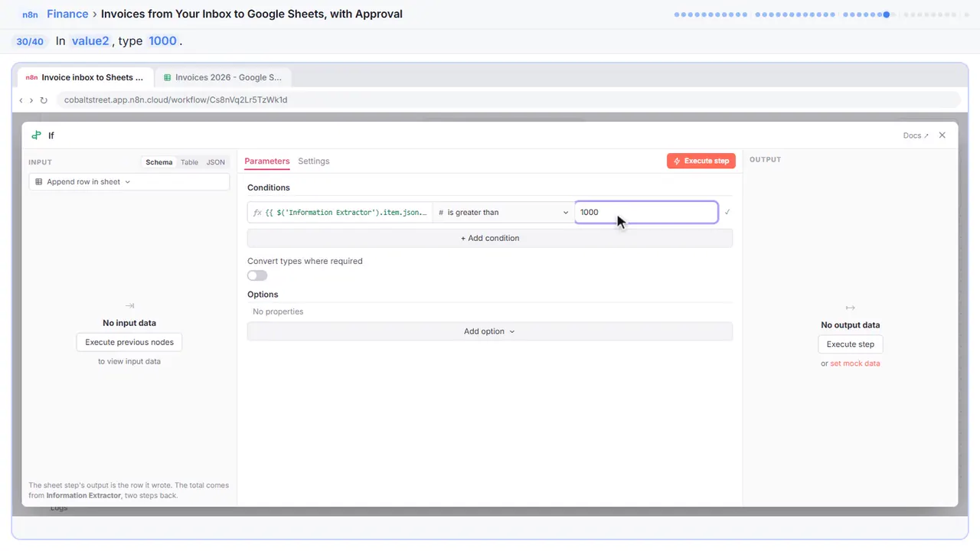This screenshot has width=980, height=551.
Task: Open the Finance breadcrumb link
Action: pos(67,14)
